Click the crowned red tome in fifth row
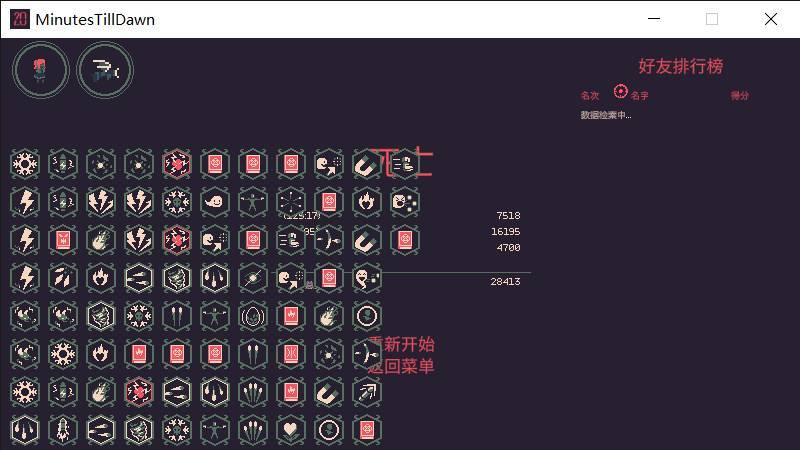Image resolution: width=800 pixels, height=450 pixels. pyautogui.click(x=291, y=316)
